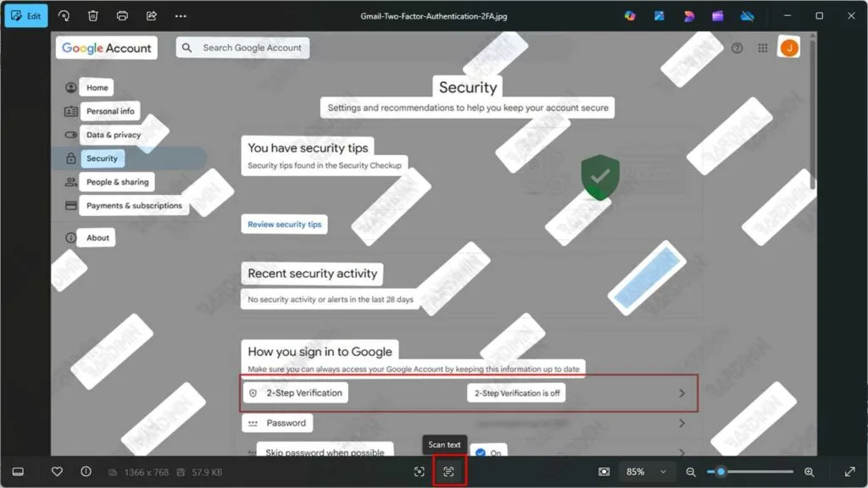Enter full screen with the expand arrows icon
This screenshot has width=868, height=488.
tap(849, 472)
